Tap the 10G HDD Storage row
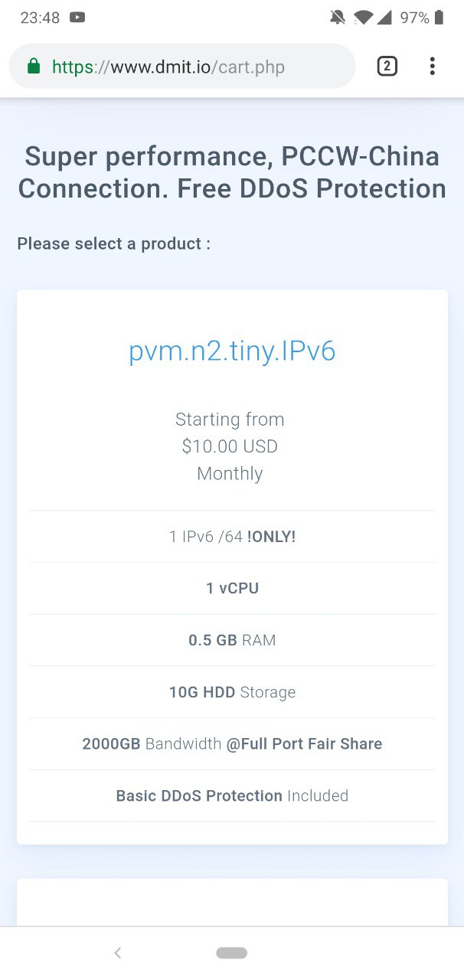464x980 pixels. (232, 692)
